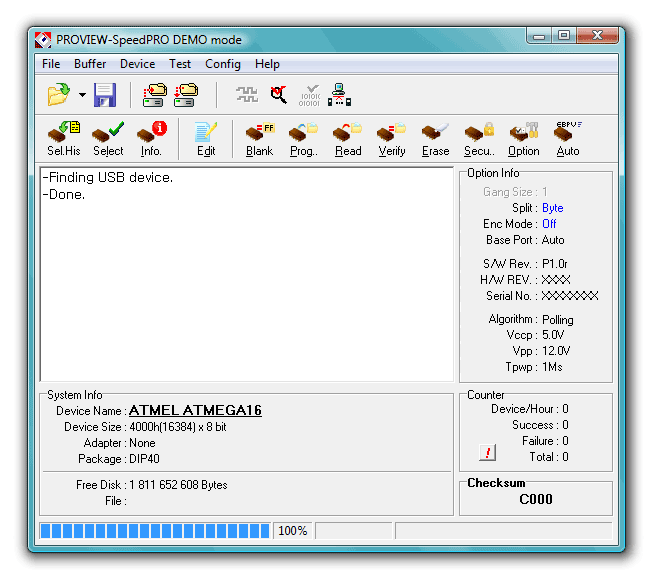Click the Enc Mode value Off
656x578 pixels.
549,224
